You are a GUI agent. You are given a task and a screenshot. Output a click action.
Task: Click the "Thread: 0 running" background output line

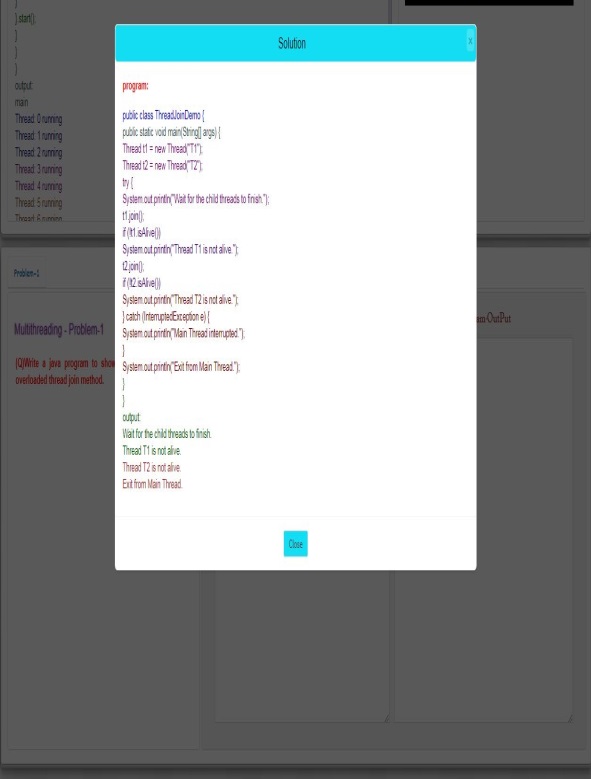pyautogui.click(x=39, y=119)
